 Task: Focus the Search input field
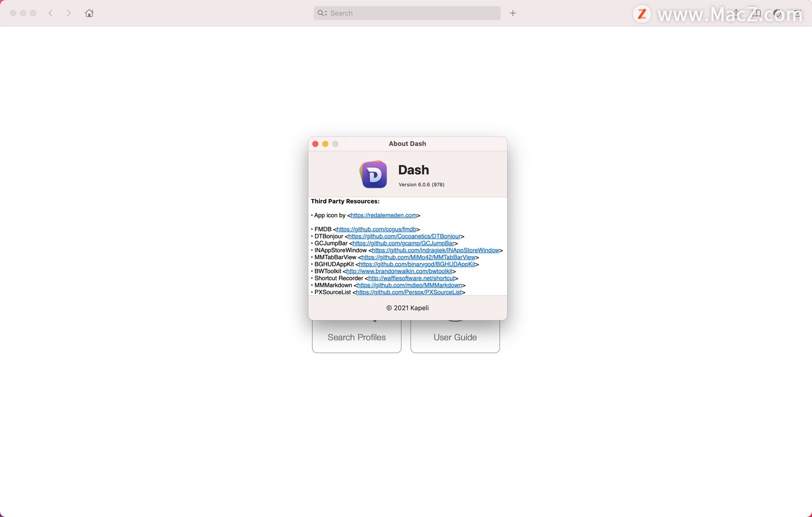[407, 13]
